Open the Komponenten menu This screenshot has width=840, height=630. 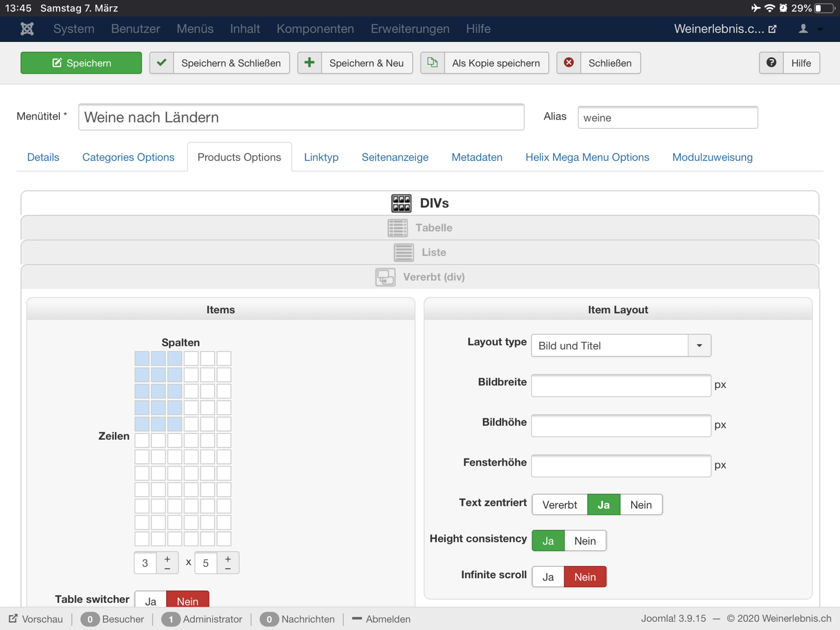click(315, 29)
